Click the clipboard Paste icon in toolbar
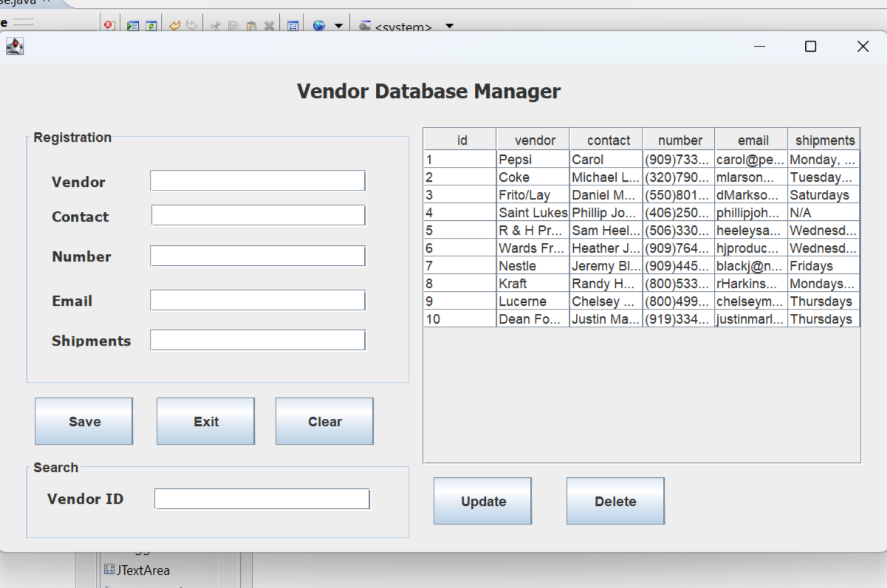 coord(251,26)
